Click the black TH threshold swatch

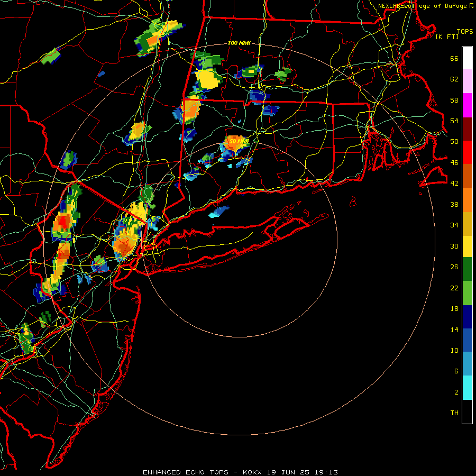point(467,411)
